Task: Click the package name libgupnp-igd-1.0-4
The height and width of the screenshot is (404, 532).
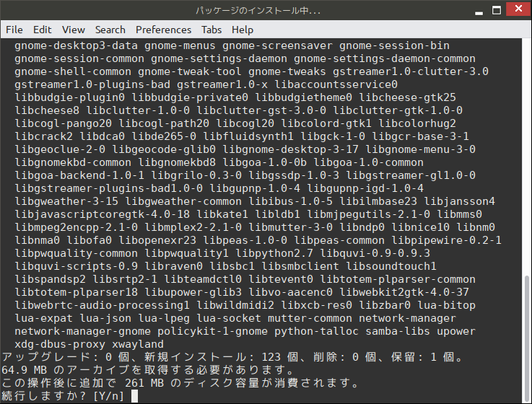Action: pos(365,188)
